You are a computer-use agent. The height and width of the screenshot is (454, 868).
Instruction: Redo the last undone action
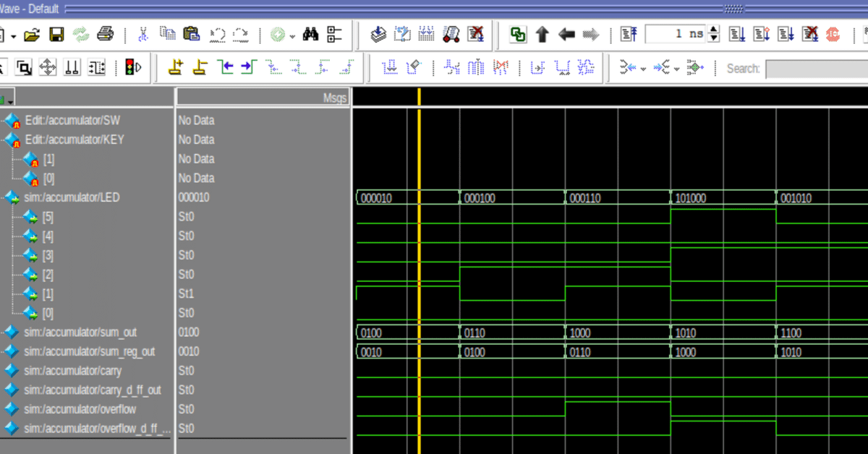241,35
